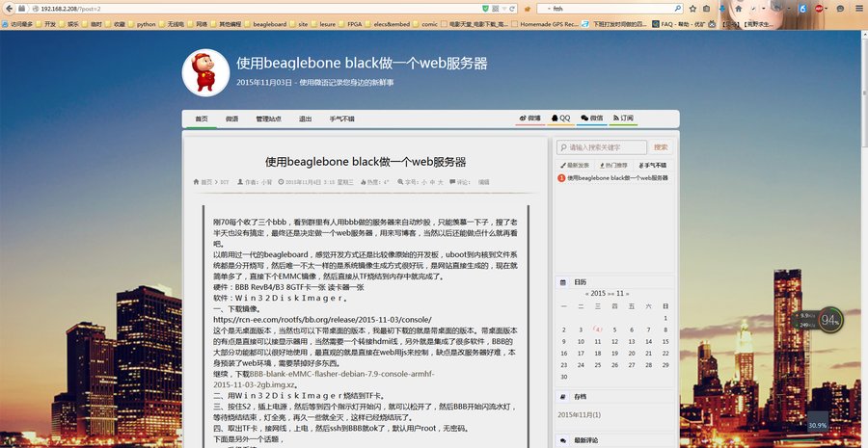The height and width of the screenshot is (448, 868).
Task: Click 退出 to log out
Action: 305,119
